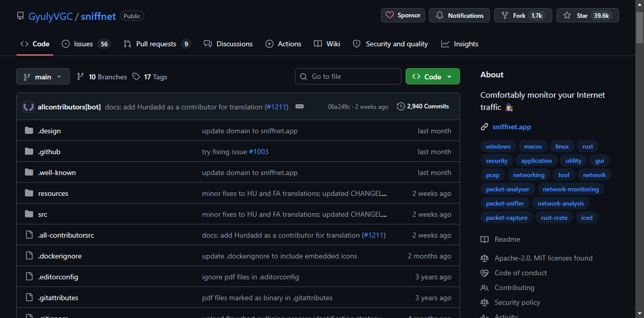Open Security and quality tab
The image size is (644, 318).
390,44
